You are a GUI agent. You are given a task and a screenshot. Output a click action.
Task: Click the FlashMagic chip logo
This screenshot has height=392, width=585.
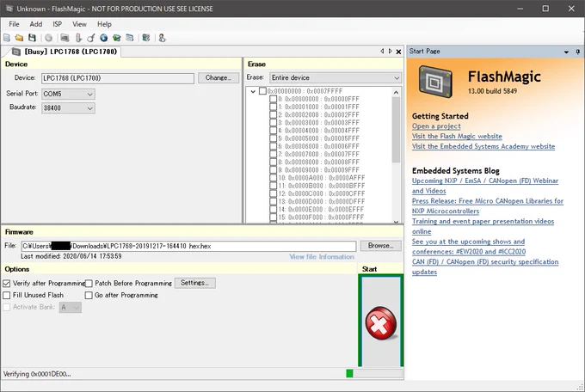[x=435, y=82]
